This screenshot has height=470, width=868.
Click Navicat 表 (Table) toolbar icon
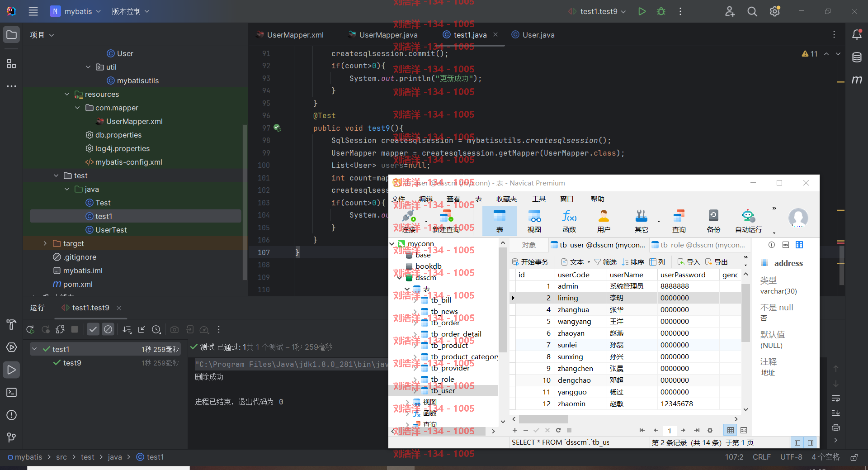click(x=500, y=221)
